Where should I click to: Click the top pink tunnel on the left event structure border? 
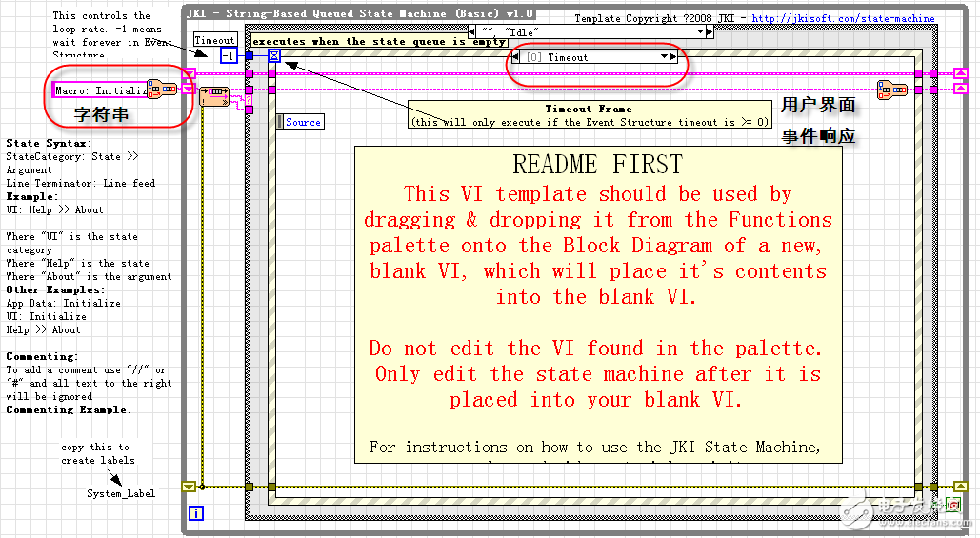tap(271, 73)
